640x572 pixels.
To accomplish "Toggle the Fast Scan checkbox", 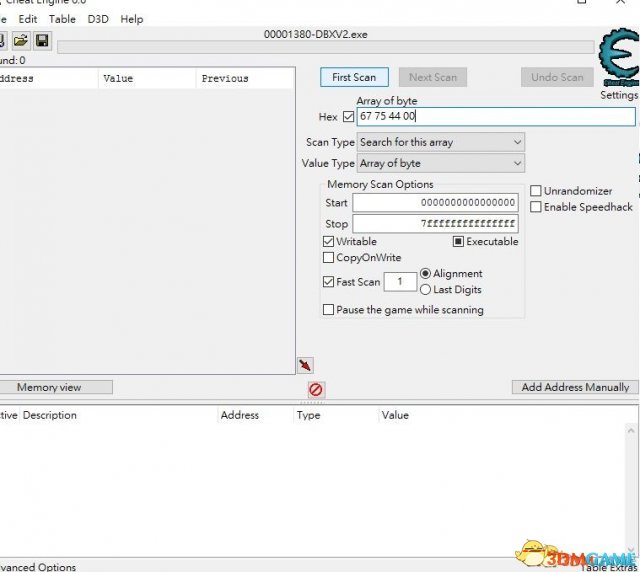I will pyautogui.click(x=328, y=282).
